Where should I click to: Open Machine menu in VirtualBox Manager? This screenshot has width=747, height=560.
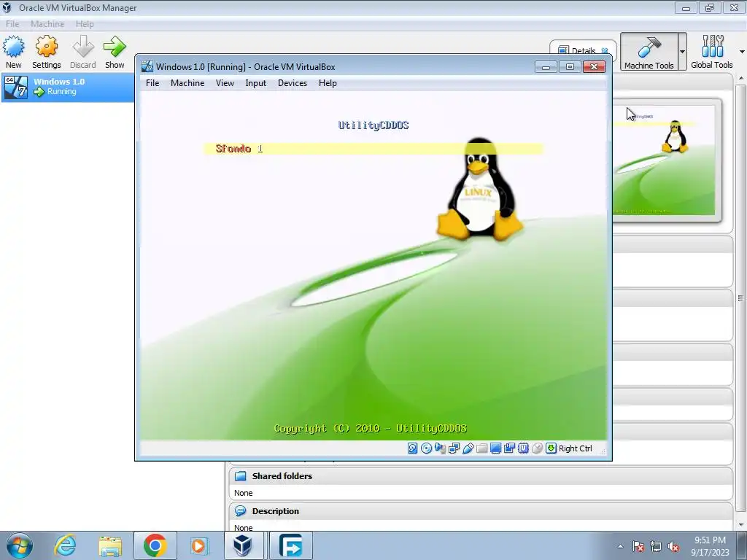point(47,24)
